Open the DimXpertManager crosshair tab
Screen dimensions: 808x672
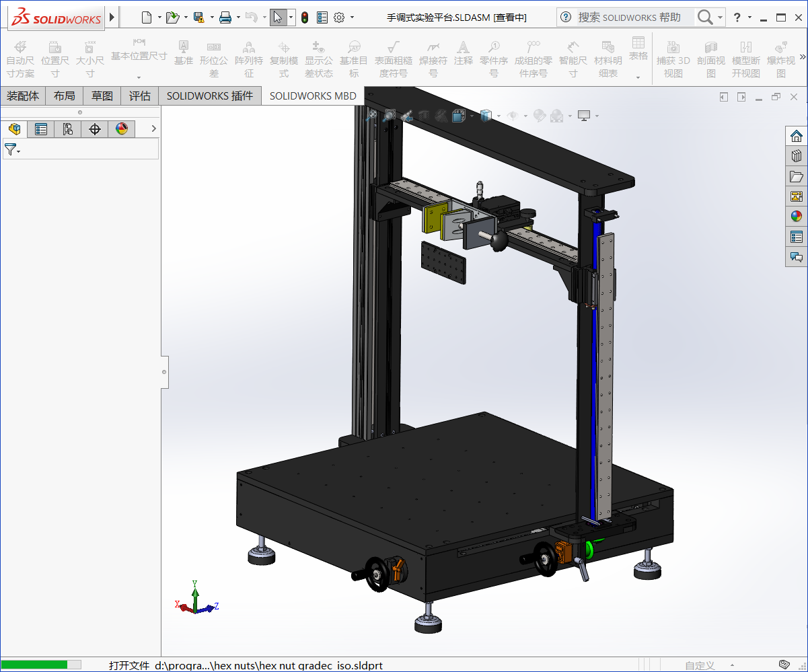pyautogui.click(x=95, y=129)
